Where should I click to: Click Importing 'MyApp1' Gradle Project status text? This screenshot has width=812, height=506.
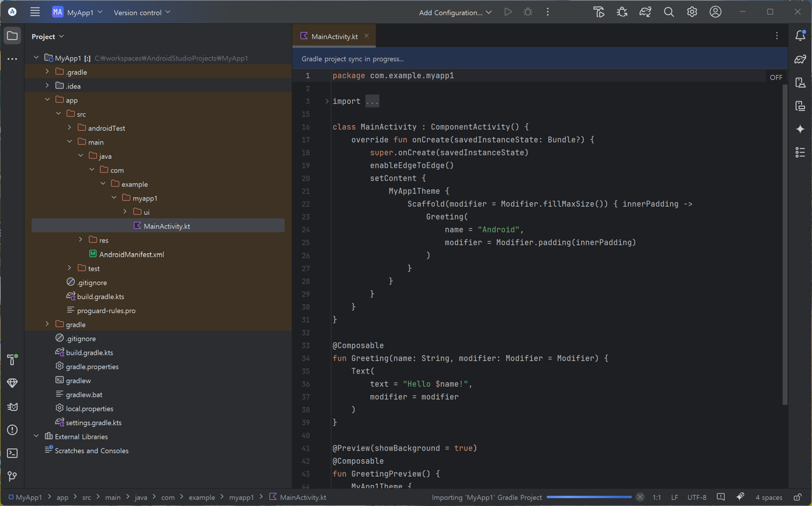[x=487, y=498]
